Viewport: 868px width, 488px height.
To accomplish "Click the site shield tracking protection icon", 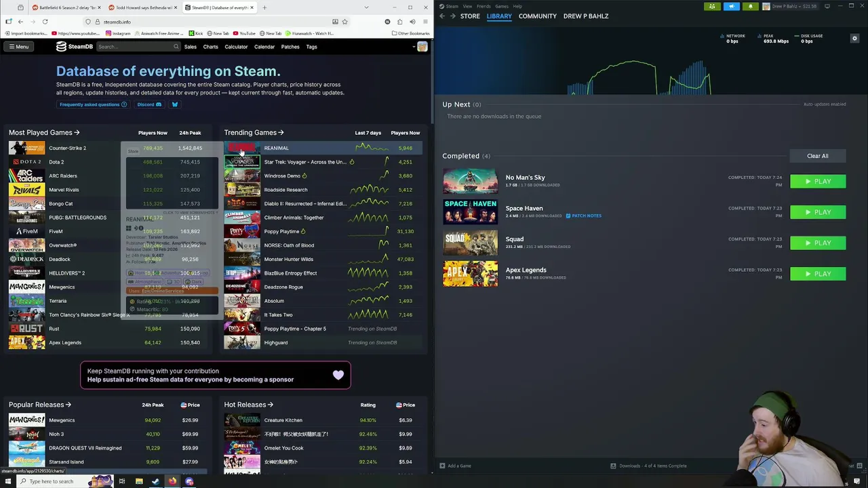I will tap(88, 22).
